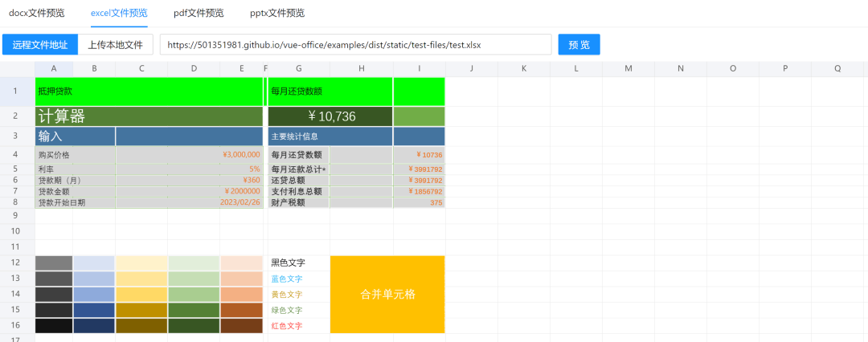Select the excel文件预览 tab
Viewport: 868px width, 342px height.
[119, 13]
